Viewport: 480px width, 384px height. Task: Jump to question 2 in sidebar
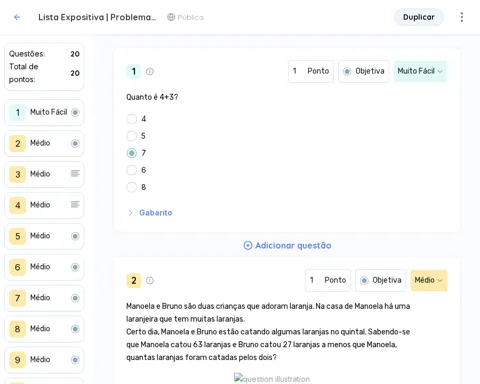[x=44, y=143]
